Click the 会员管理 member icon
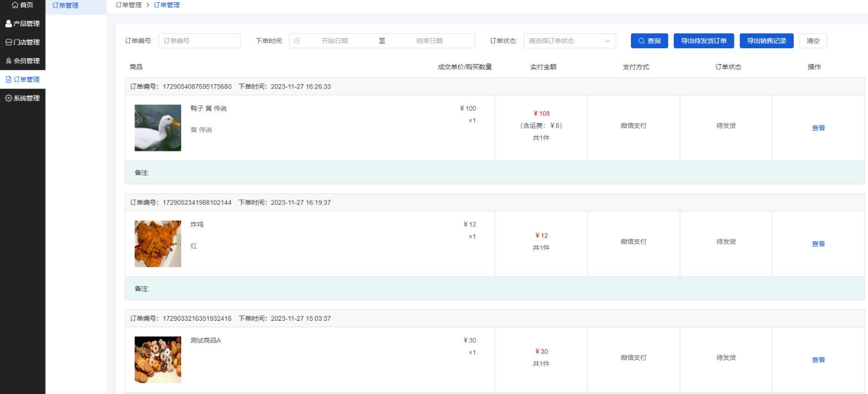Image resolution: width=868 pixels, height=394 pixels. pos(9,61)
